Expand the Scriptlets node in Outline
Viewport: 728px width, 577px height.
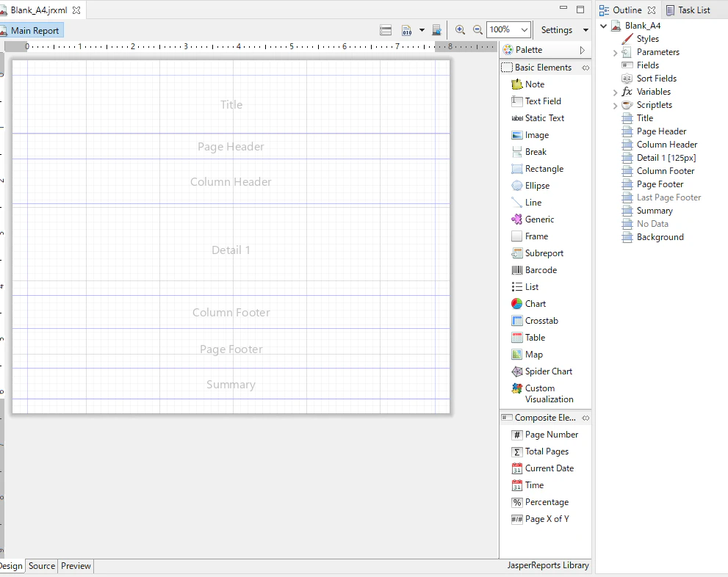click(x=615, y=106)
